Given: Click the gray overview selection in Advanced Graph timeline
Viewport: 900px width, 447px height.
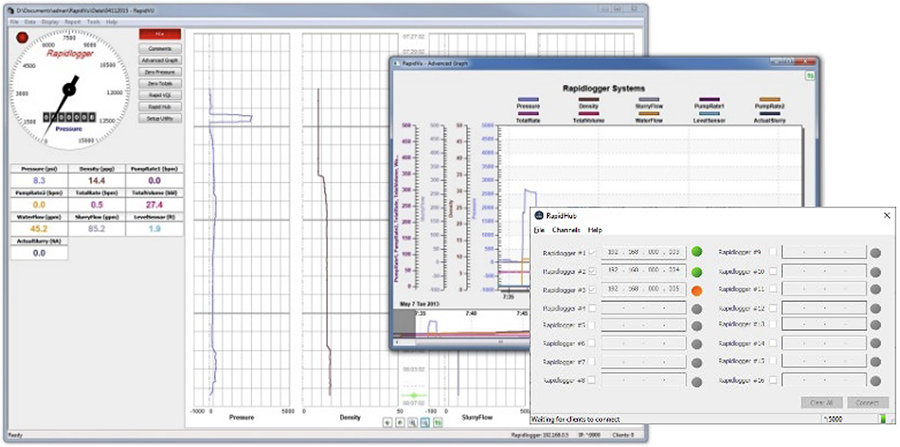Looking at the screenshot, I should [404, 324].
